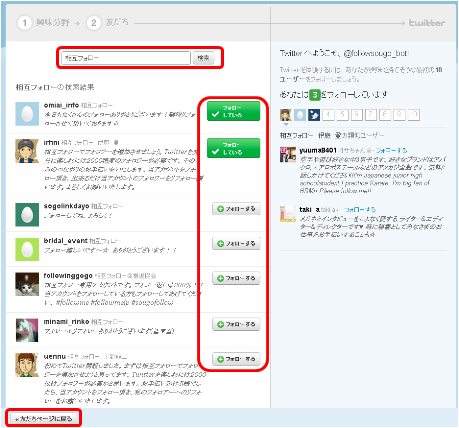Toggle the green following button for irhni
Viewport: 459px width, 428px height.
(x=233, y=148)
